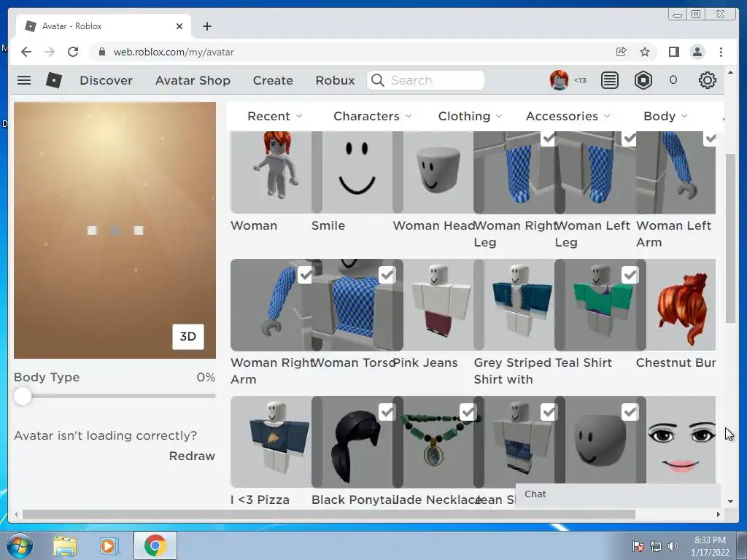The height and width of the screenshot is (560, 747).
Task: Close the Avatar - Roblox tab
Action: [x=179, y=26]
